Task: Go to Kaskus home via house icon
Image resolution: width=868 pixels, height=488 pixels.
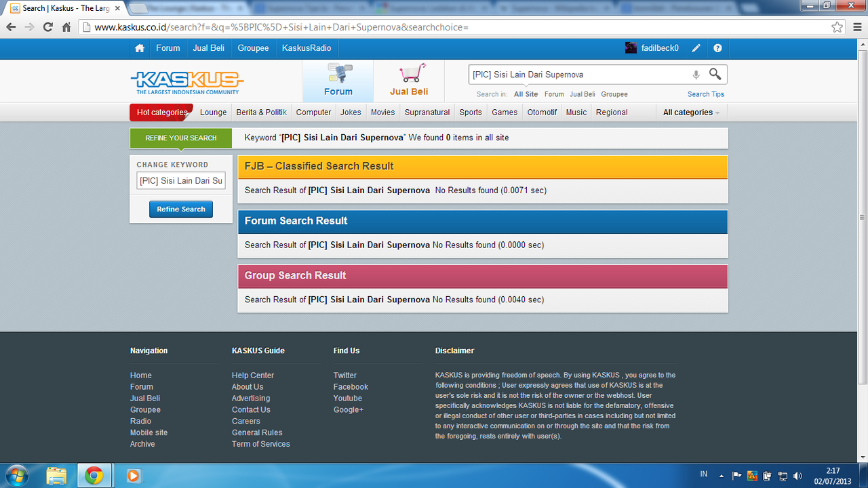Action: 140,48
